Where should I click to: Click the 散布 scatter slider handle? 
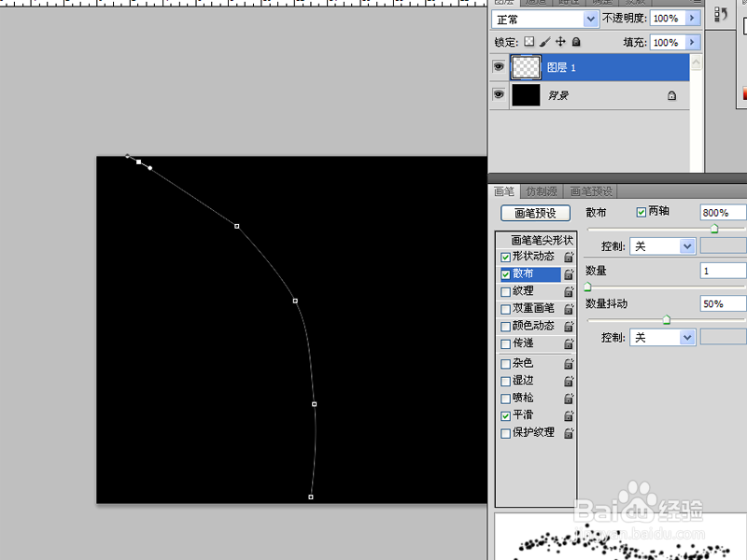714,229
